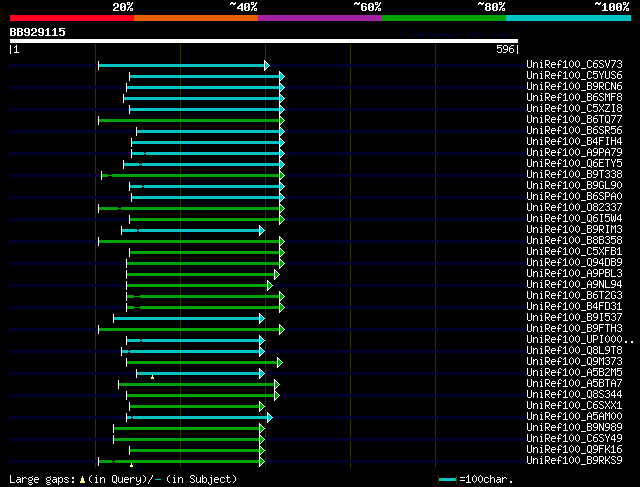Select the UniRef100_A9PBL3 label
Image resolution: width=640 pixels, height=487 pixels.
574,274
